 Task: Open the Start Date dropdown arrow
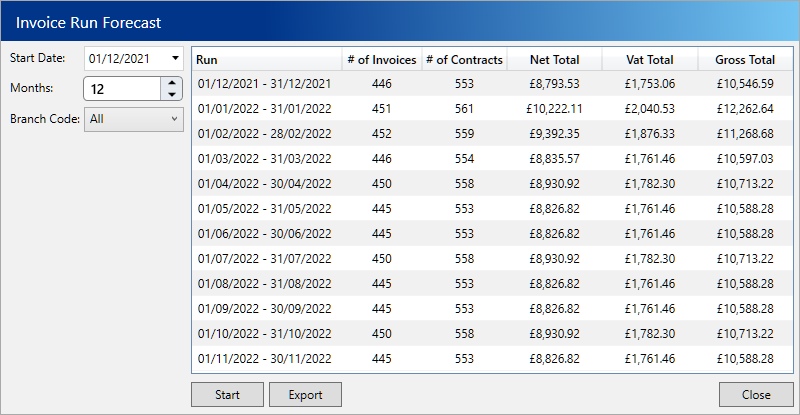pyautogui.click(x=175, y=59)
